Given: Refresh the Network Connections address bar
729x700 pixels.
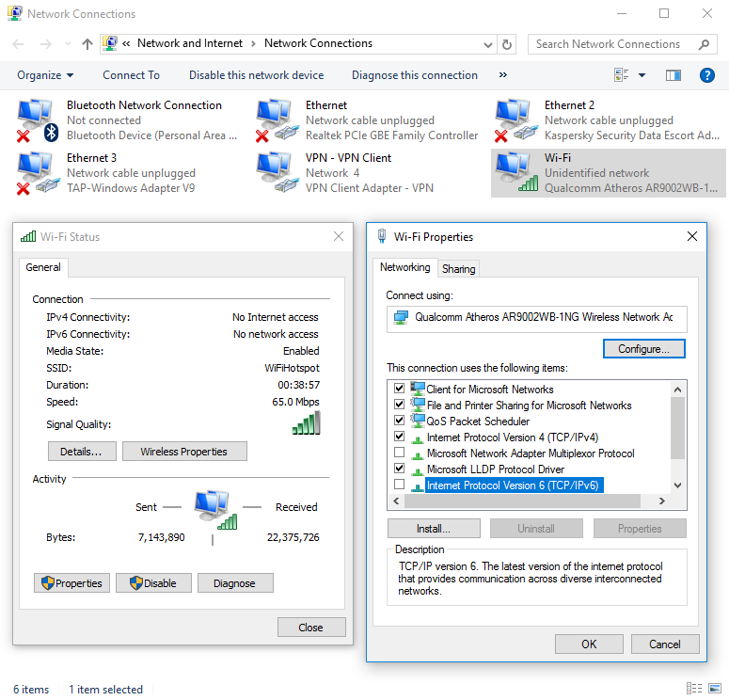Looking at the screenshot, I should point(507,44).
